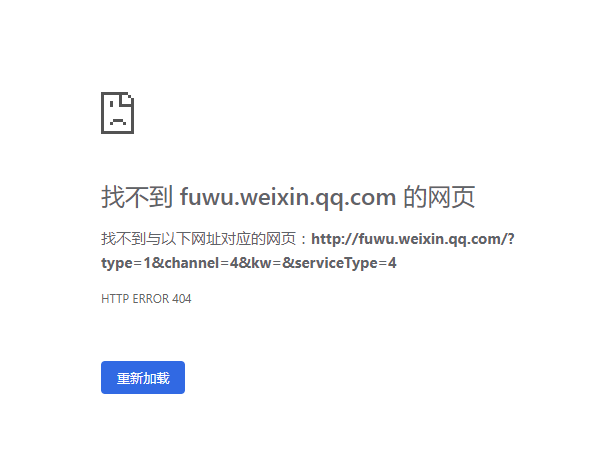The image size is (599, 469).
Task: Click the word ERROR in the status line
Action: (x=151, y=299)
